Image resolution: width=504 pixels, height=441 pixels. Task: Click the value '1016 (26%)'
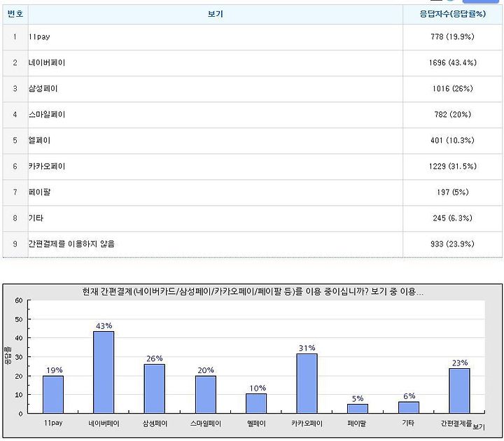click(452, 89)
